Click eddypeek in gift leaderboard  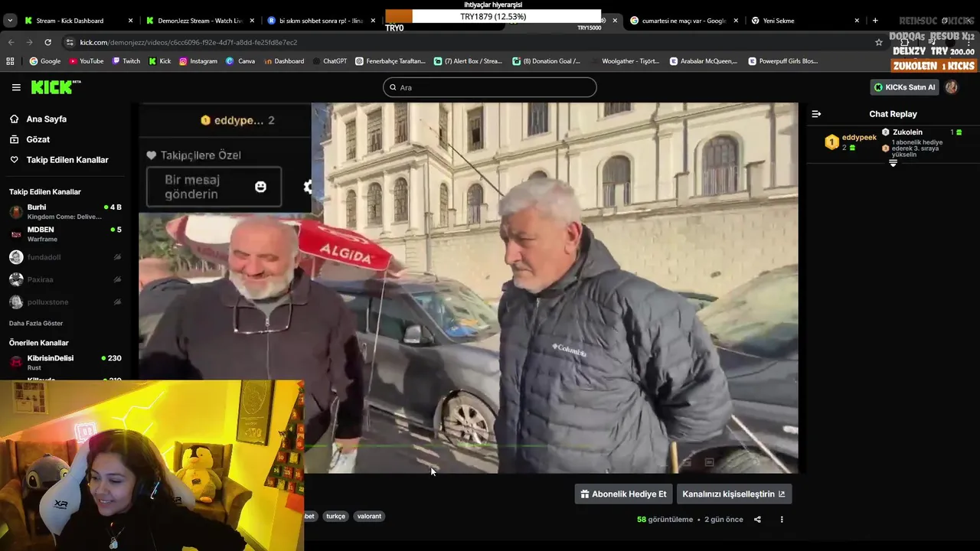(859, 138)
